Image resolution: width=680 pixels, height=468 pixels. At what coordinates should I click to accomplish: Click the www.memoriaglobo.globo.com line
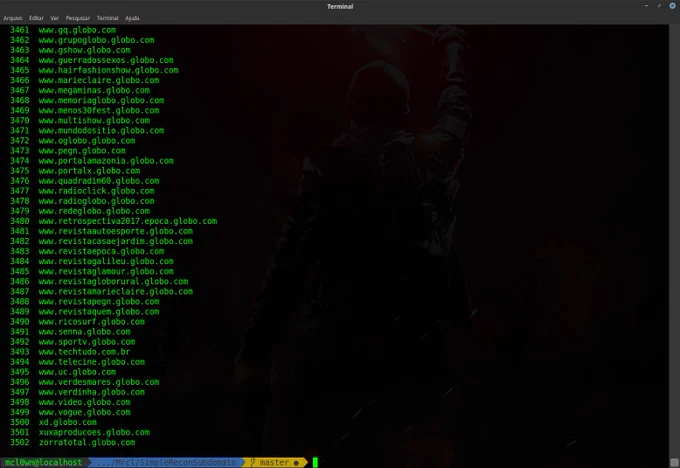click(101, 100)
